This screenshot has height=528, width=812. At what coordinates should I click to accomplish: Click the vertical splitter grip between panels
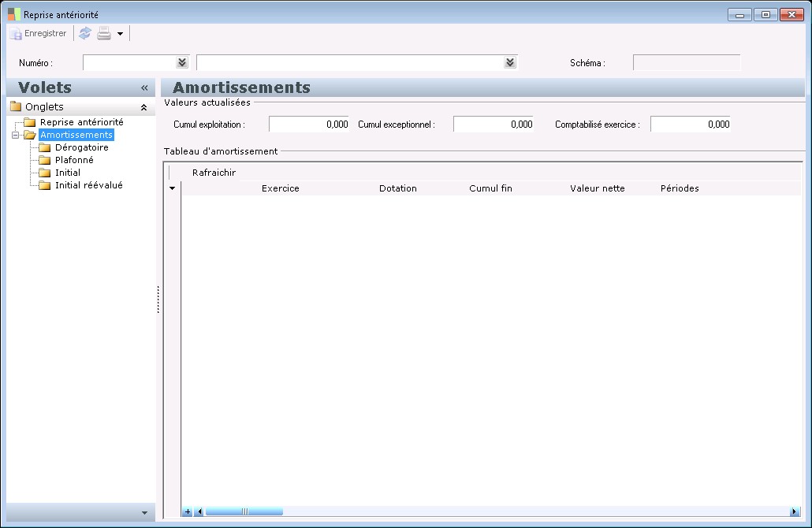point(158,299)
